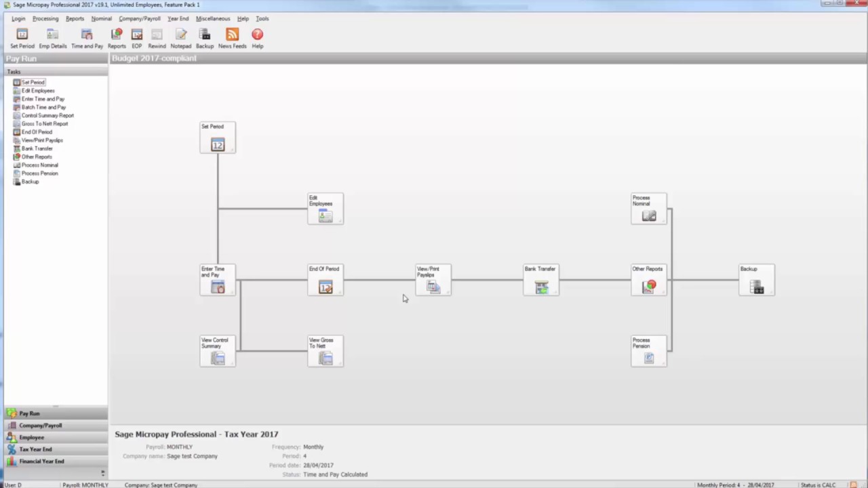This screenshot has height=488, width=868.
Task: Open the View/Print Payslips flowchart icon
Action: 433,280
